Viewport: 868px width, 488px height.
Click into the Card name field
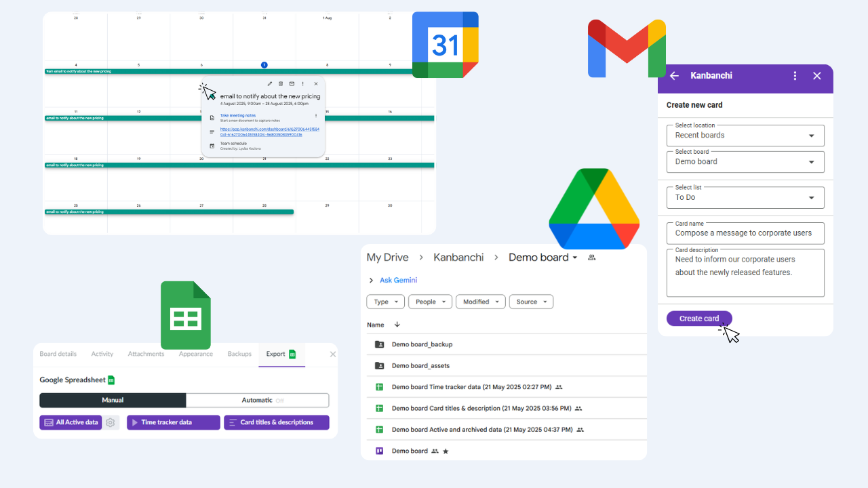745,232
